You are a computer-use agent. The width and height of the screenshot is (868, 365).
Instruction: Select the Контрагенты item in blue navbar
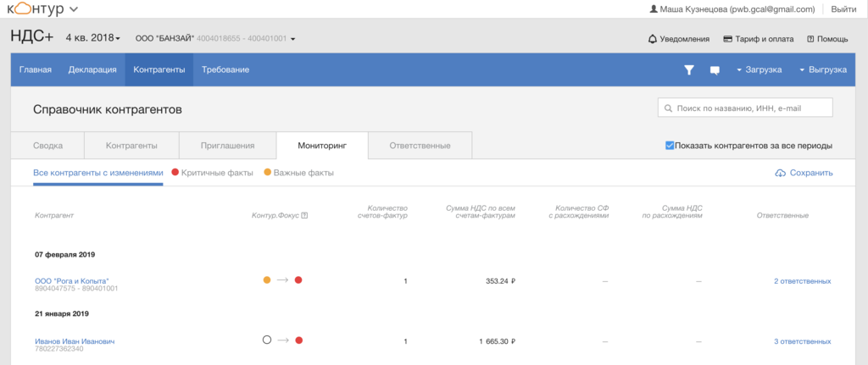pos(159,69)
